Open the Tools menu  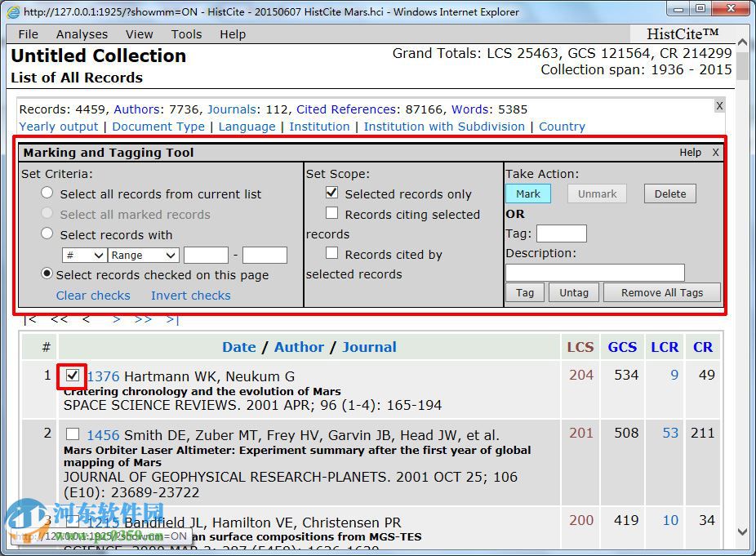pyautogui.click(x=186, y=34)
